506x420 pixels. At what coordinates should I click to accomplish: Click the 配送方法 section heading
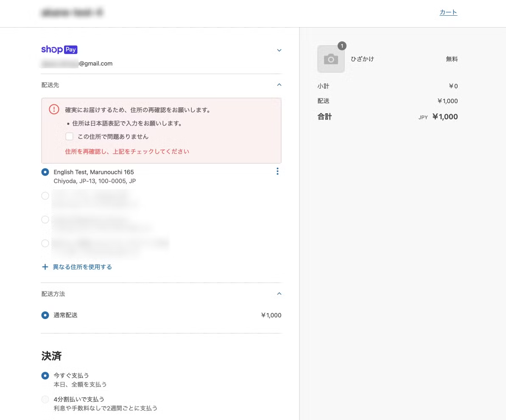(53, 294)
